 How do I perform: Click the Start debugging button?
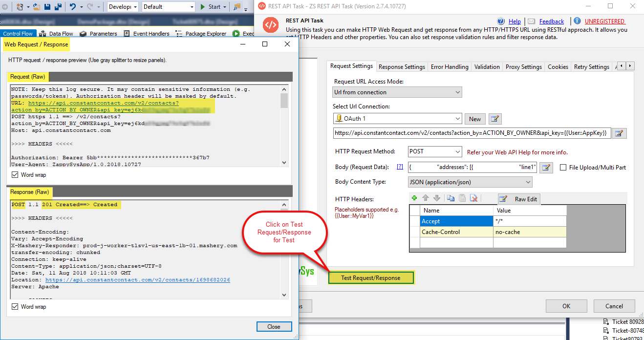211,7
